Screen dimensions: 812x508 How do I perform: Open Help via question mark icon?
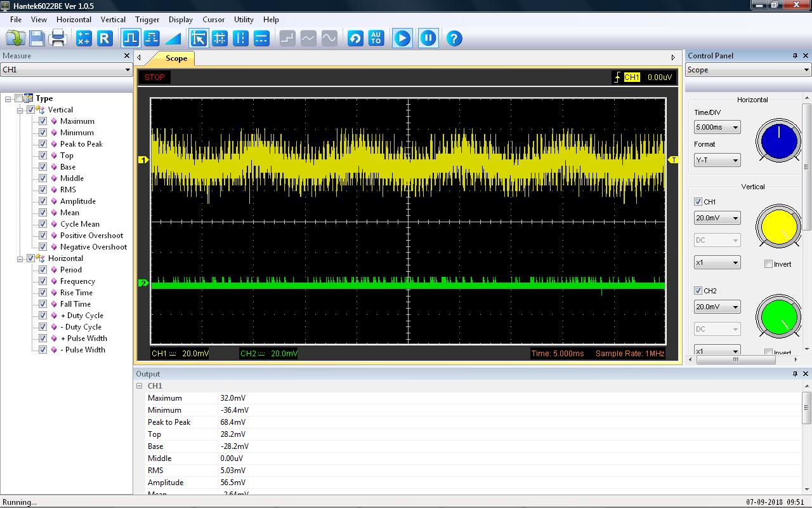click(x=454, y=39)
